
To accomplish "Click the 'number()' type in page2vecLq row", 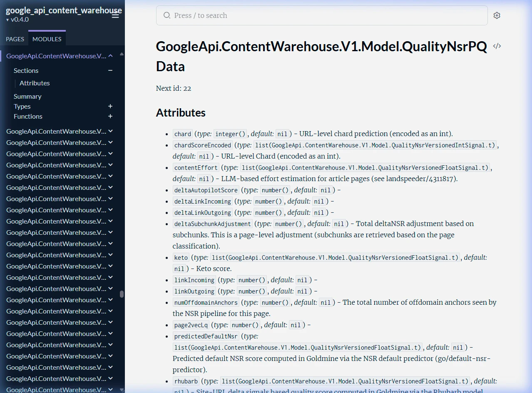I will [x=245, y=325].
